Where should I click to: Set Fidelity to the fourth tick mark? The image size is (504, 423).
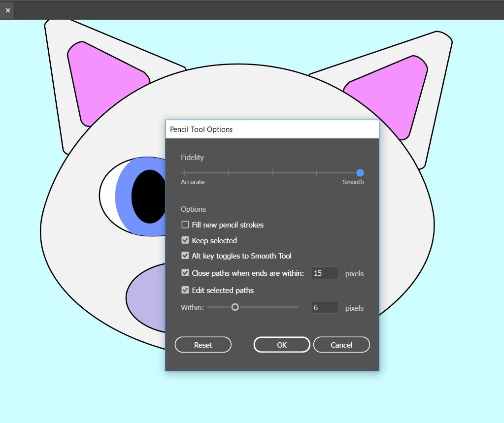[x=316, y=173]
